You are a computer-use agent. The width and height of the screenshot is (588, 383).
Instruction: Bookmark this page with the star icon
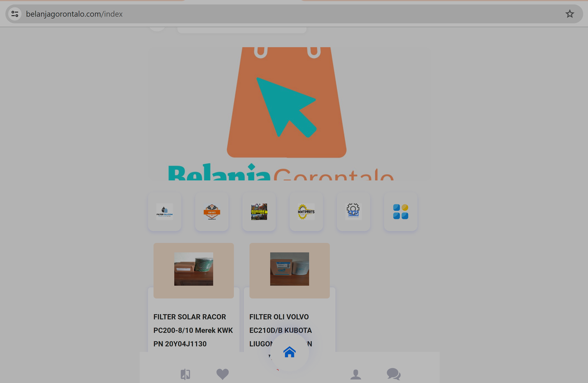pyautogui.click(x=570, y=14)
